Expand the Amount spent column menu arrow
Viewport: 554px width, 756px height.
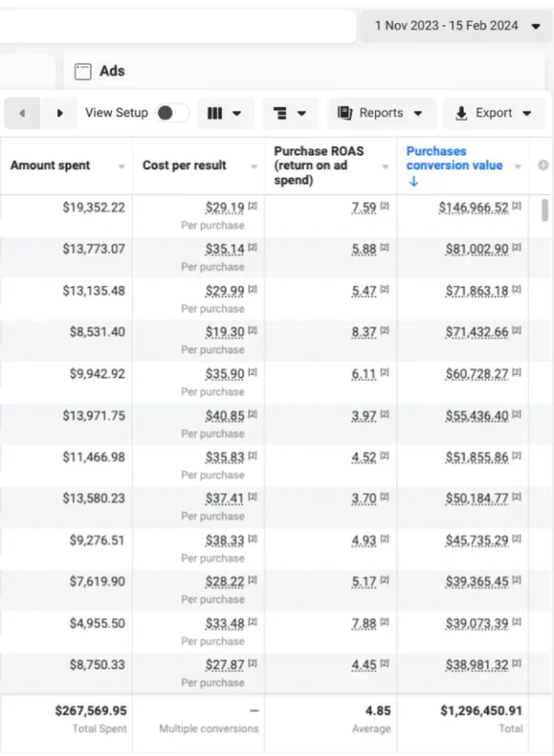(122, 166)
